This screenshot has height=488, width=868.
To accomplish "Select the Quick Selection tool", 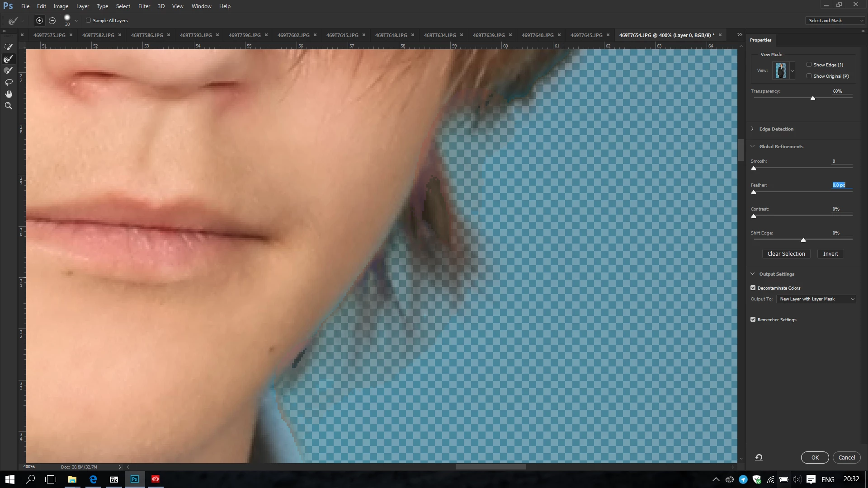I will pyautogui.click(x=8, y=47).
